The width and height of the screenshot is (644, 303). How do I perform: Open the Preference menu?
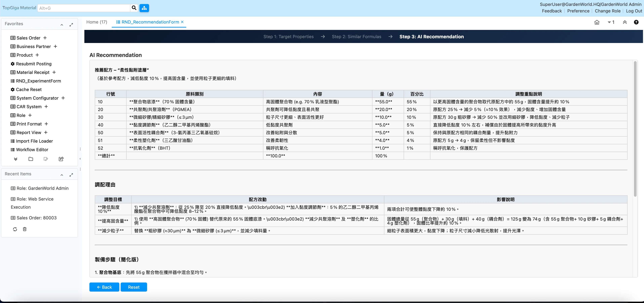tap(578, 11)
